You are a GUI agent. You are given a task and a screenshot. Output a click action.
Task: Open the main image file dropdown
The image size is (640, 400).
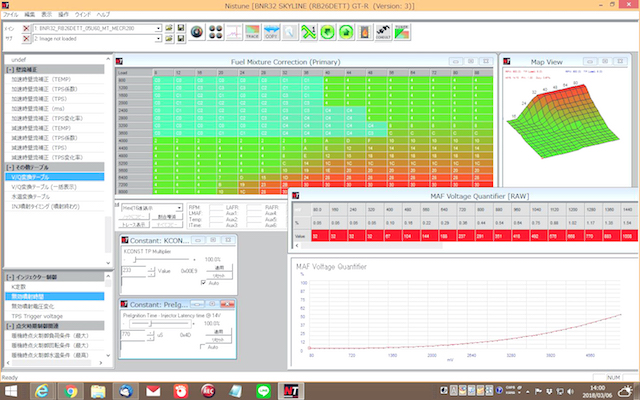tap(158, 27)
